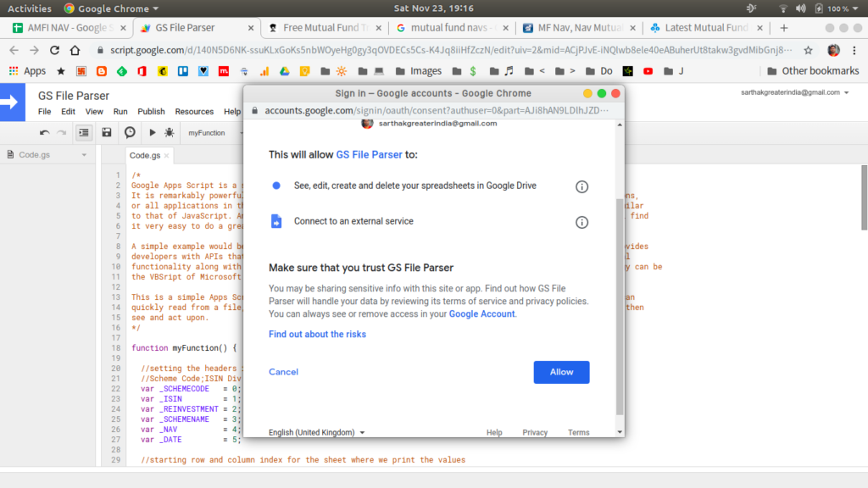Viewport: 868px width, 488px height.
Task: Open the Help link in dialog footer
Action: [x=494, y=433]
